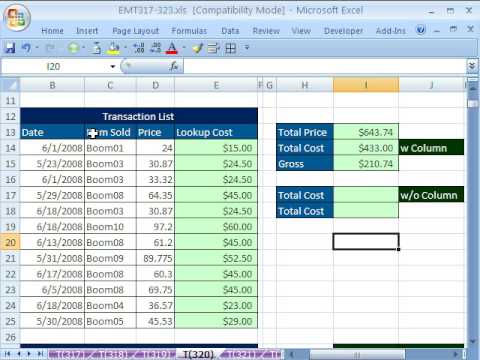The width and height of the screenshot is (480, 360).
Task: Open the Formulas ribbon tab
Action: 189,31
